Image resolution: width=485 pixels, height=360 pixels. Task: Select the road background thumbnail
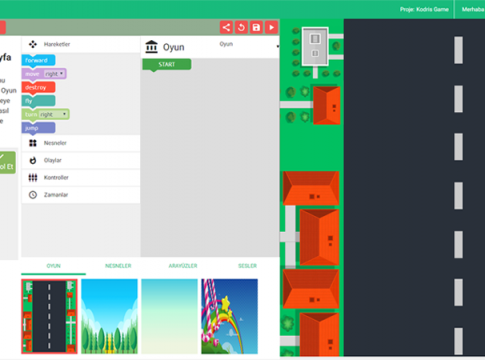49,316
